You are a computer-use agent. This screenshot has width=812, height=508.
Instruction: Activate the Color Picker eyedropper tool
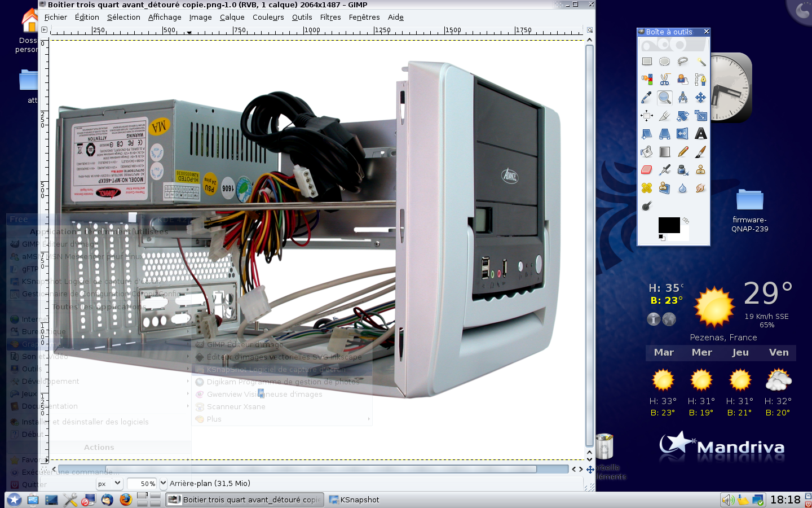click(647, 98)
